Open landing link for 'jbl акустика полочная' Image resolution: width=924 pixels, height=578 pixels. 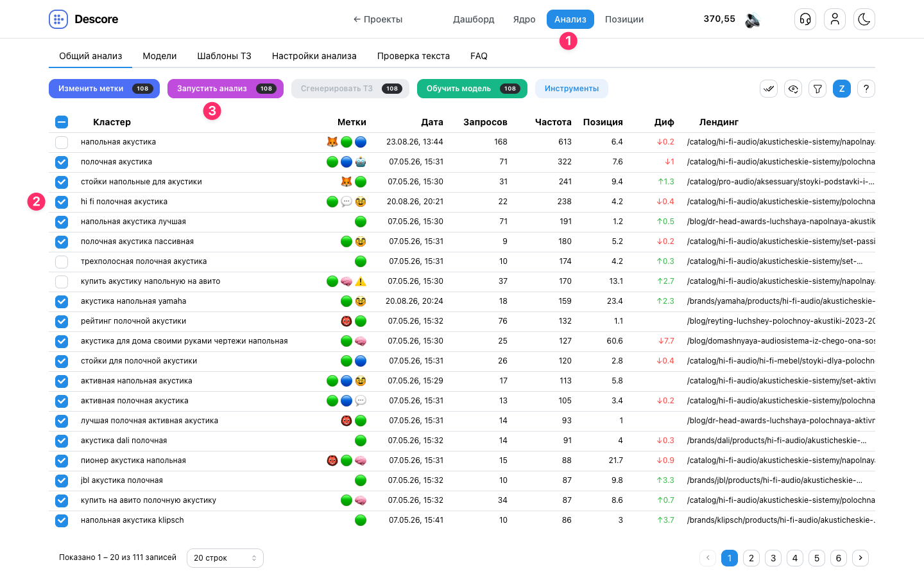pos(774,480)
